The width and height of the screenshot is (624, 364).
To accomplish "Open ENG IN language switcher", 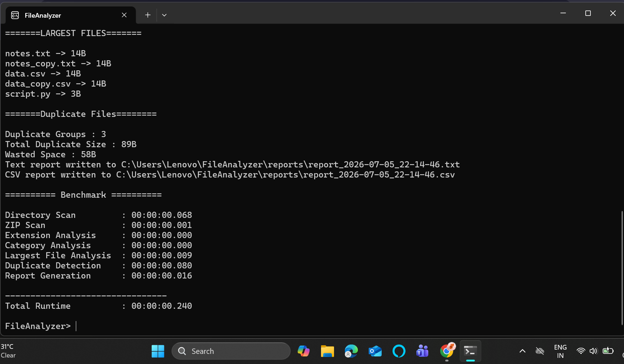I will 560,351.
